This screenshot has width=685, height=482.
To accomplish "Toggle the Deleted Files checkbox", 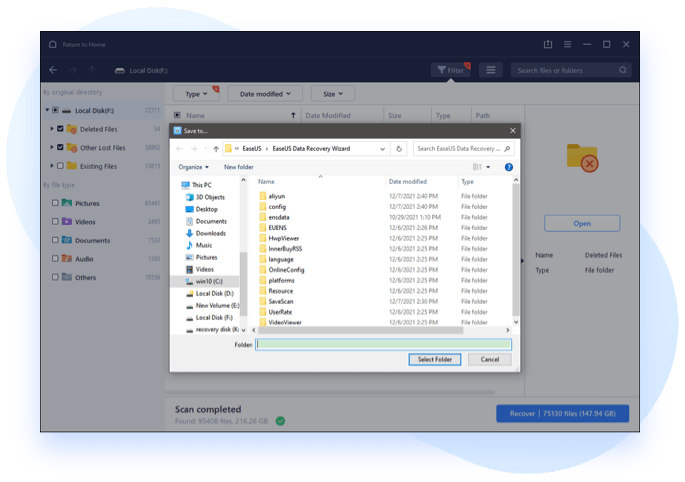I will pyautogui.click(x=60, y=129).
